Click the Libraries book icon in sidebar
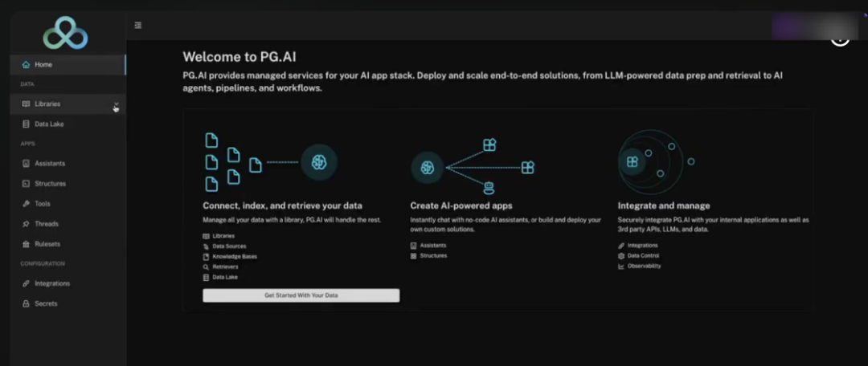The image size is (868, 366). click(26, 104)
